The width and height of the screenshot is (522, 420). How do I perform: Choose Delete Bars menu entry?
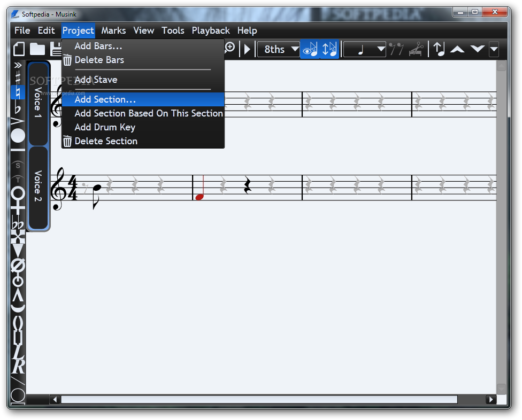tap(143, 60)
